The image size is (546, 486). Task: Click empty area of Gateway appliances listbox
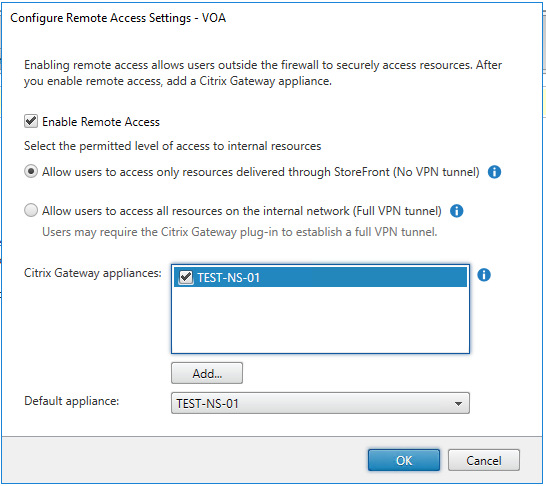click(320, 320)
